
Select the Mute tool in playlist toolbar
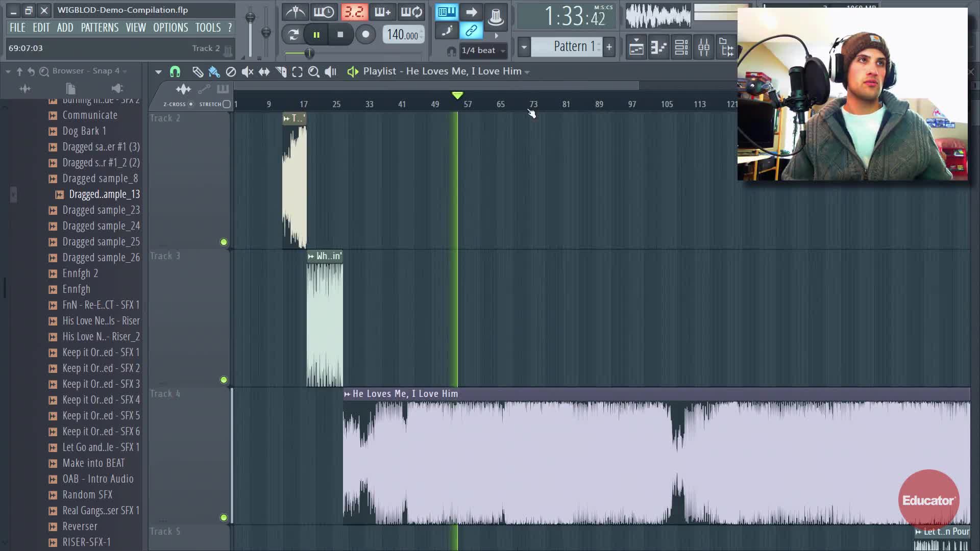[248, 72]
